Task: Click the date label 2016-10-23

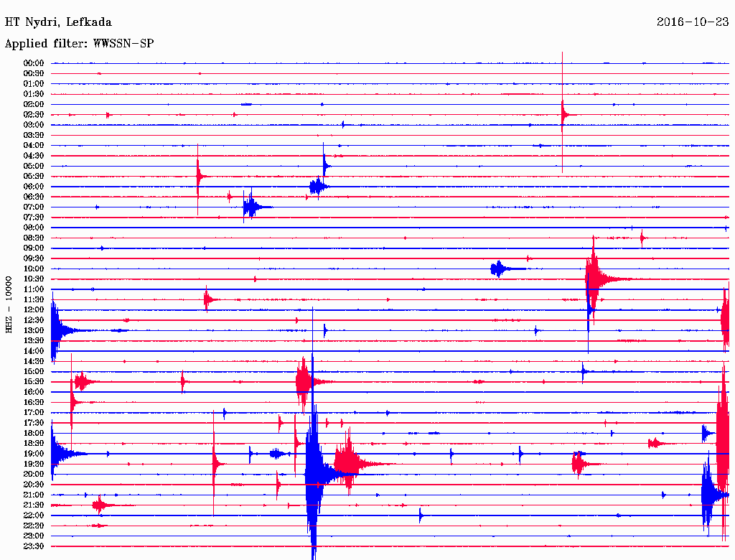Action: (x=693, y=22)
